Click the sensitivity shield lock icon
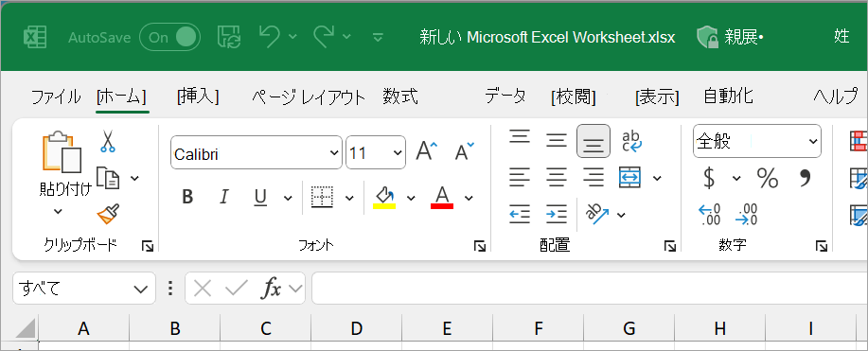Screen dimensions: 868x351 (707, 37)
